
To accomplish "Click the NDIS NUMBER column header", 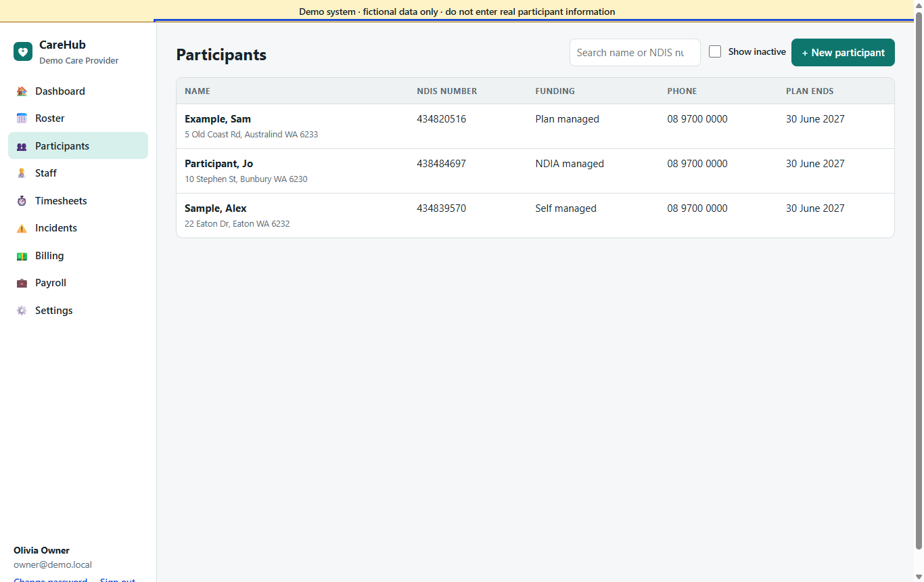I will coord(446,91).
